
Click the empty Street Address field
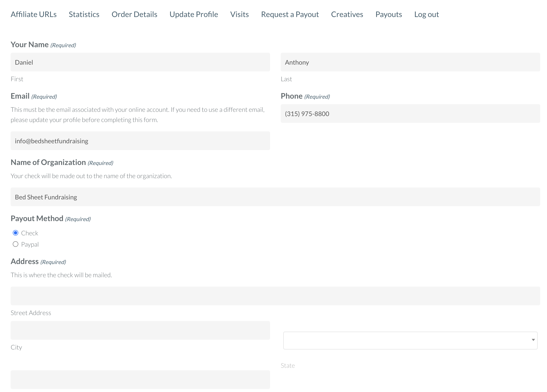[275, 296]
